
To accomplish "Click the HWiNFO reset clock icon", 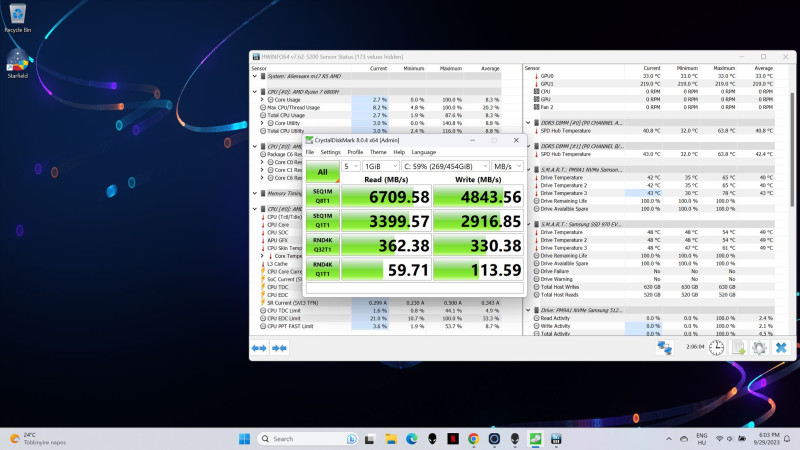I will (x=716, y=347).
